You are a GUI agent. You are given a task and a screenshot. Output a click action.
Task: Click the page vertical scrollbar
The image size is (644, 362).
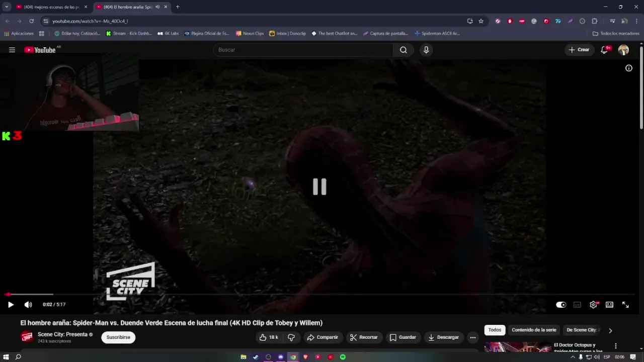click(641, 88)
